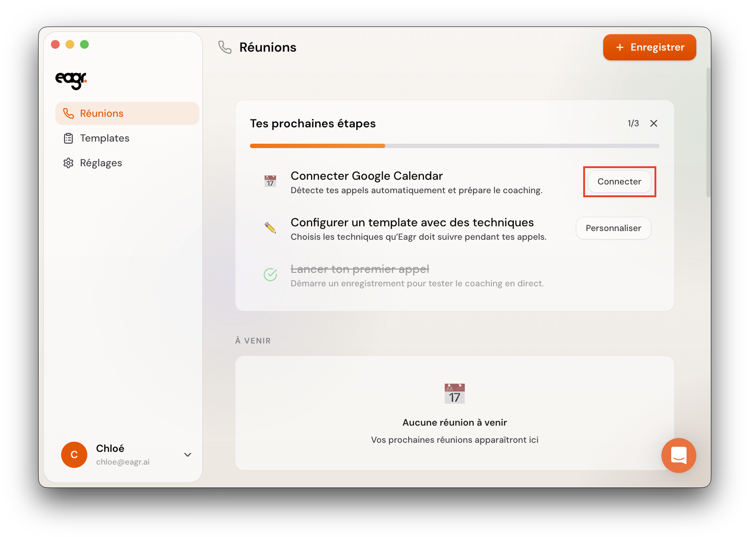Toggle the green checkmark for first call
The width and height of the screenshot is (756, 537).
[270, 274]
